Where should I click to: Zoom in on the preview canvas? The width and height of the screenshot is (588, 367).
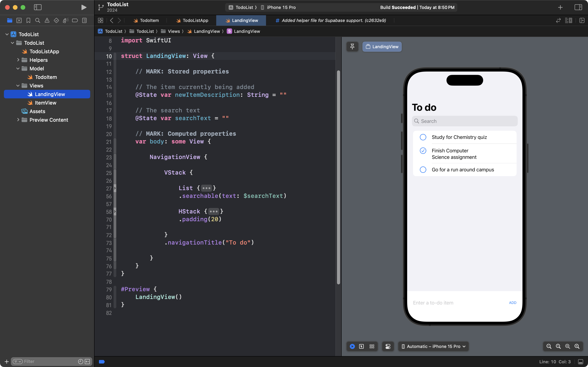(x=577, y=346)
